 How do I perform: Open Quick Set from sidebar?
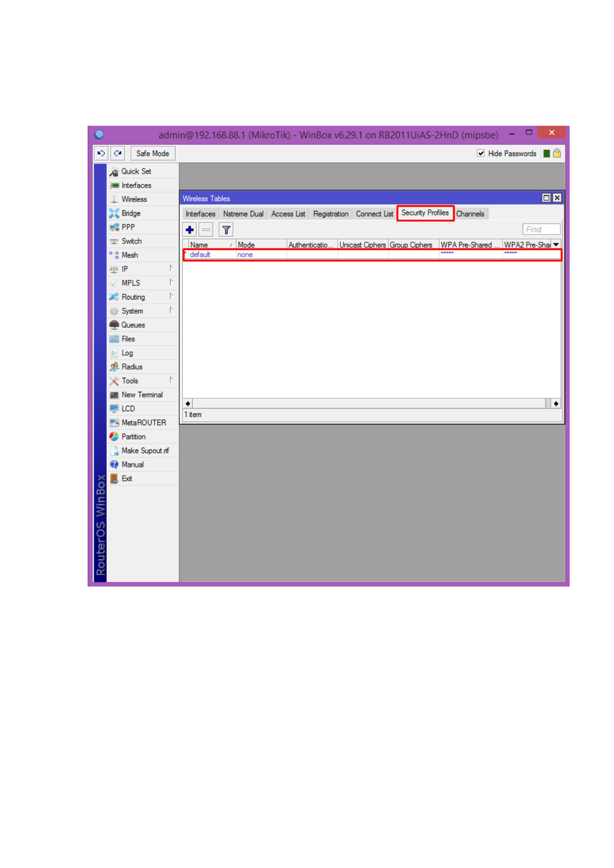pos(142,172)
